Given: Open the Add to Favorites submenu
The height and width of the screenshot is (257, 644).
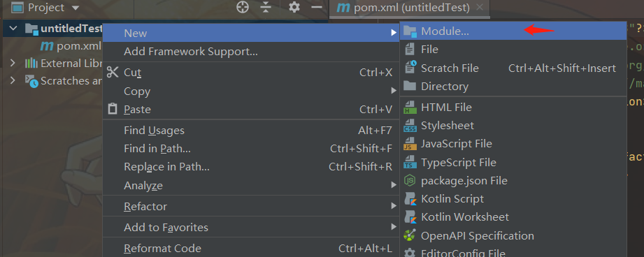Looking at the screenshot, I should pyautogui.click(x=251, y=227).
